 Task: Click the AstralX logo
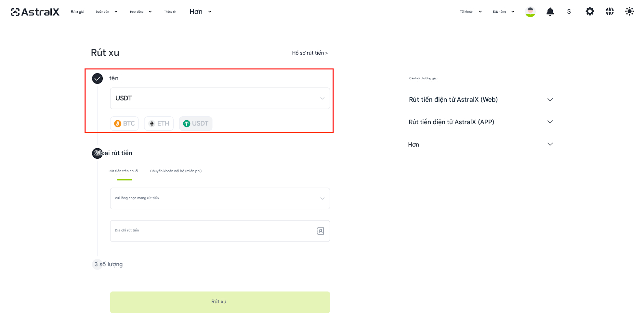pos(35,12)
